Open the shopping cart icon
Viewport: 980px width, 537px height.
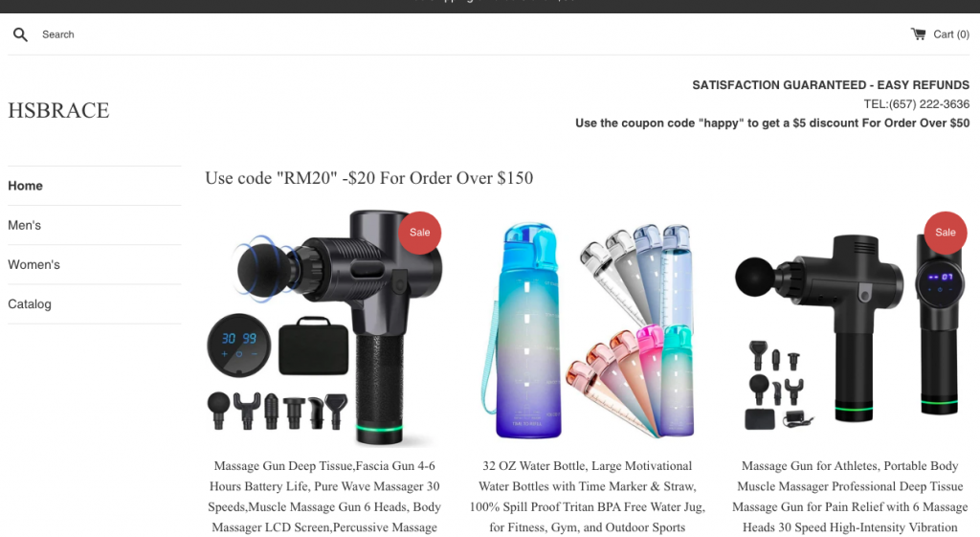click(918, 34)
